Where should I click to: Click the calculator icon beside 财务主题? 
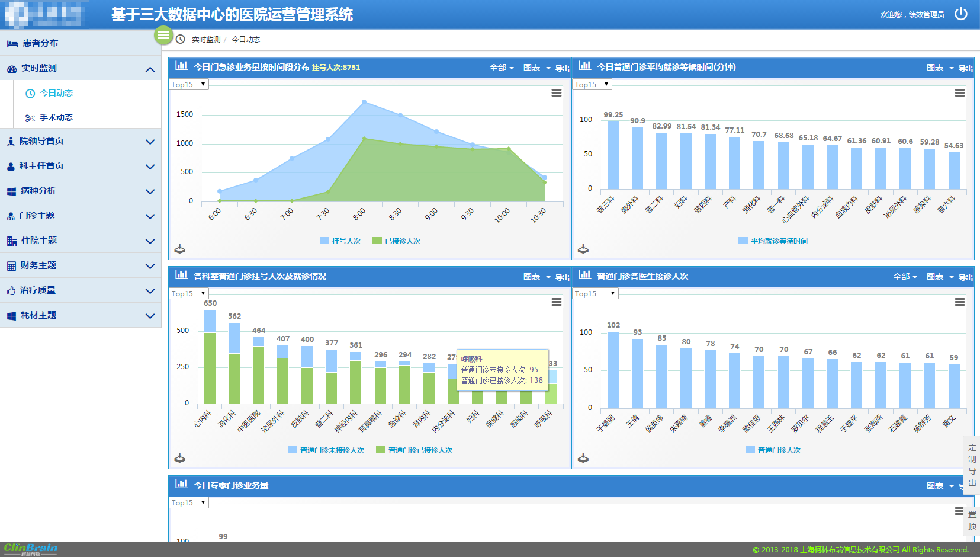11,266
